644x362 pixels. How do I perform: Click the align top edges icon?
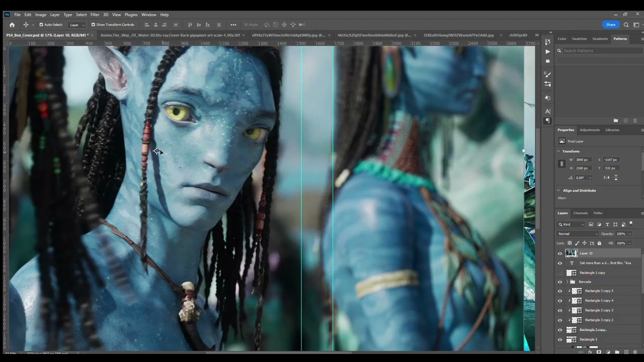(190, 25)
